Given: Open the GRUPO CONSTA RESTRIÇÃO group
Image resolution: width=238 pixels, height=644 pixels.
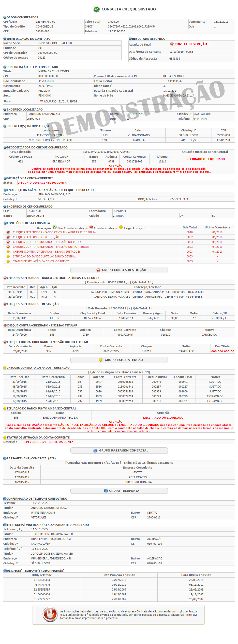Looking at the screenshot, I should (x=119, y=270).
